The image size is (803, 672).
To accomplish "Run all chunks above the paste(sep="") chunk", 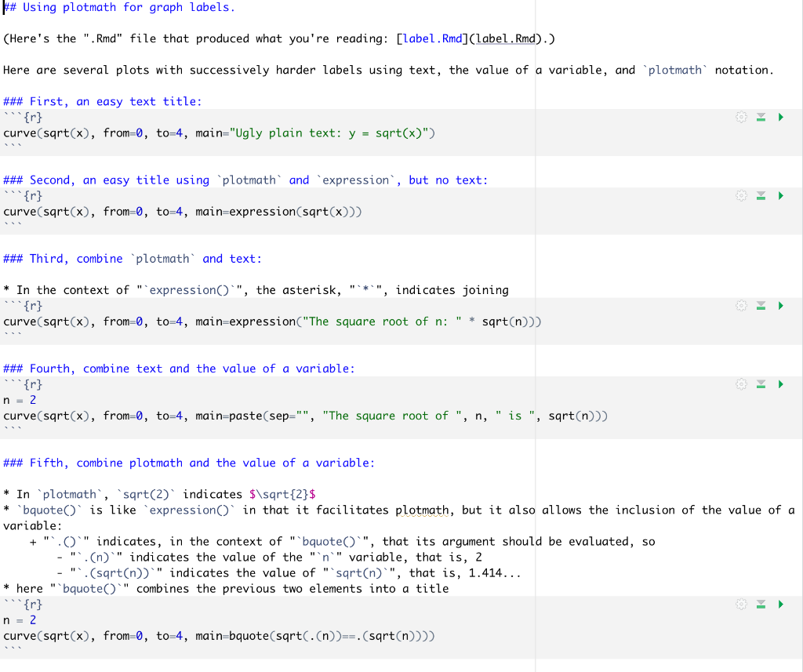I will click(x=761, y=384).
